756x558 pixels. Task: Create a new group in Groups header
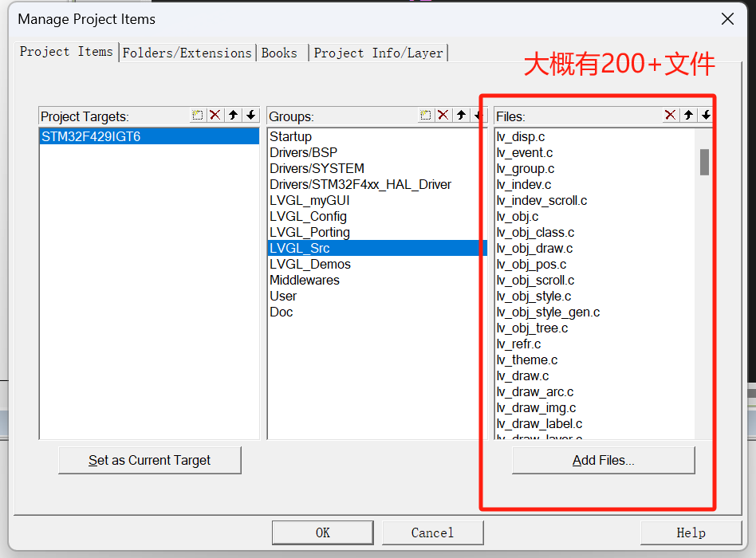426,116
